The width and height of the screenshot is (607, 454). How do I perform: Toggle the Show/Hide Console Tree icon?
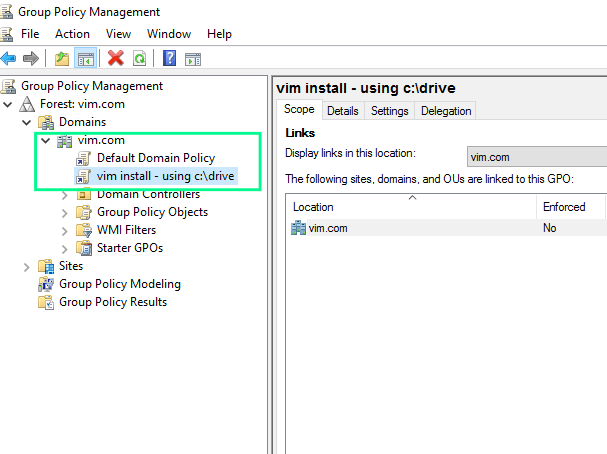coord(85,58)
